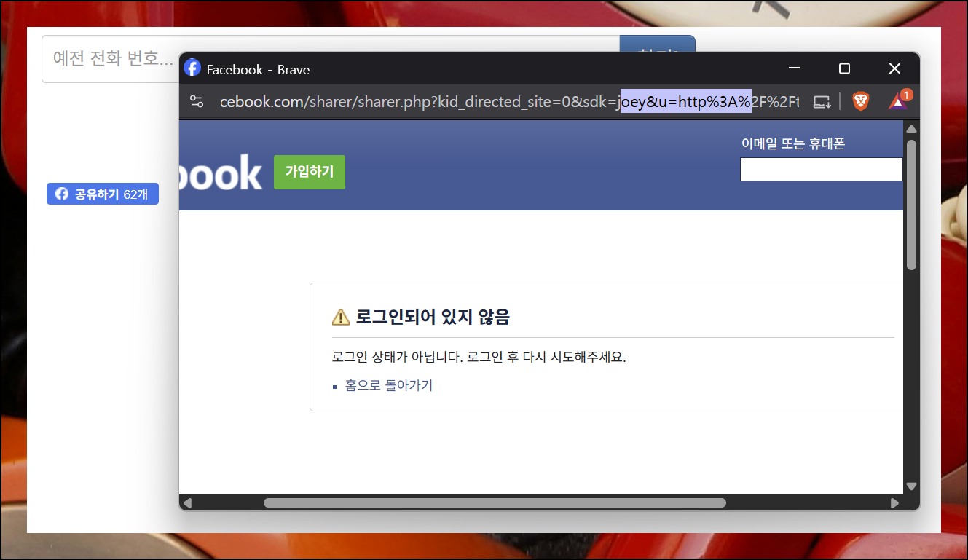Click the 로그인 상태가 아닙니다 message text
The image size is (968, 560).
pos(479,357)
